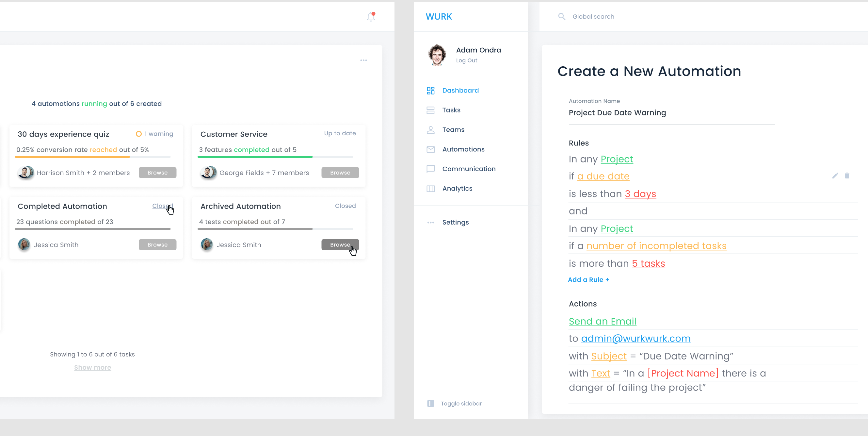Go to Tasks in the sidebar
The image size is (868, 436).
pyautogui.click(x=451, y=110)
